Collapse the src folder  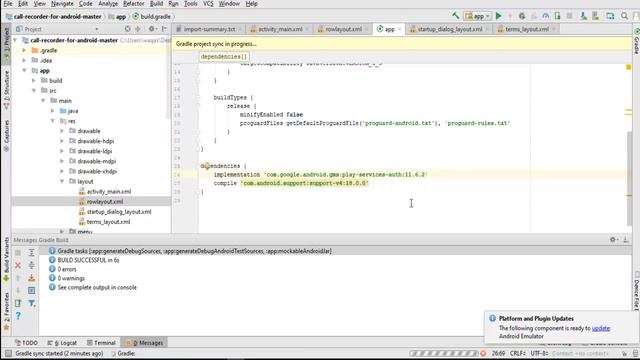[x=34, y=91]
